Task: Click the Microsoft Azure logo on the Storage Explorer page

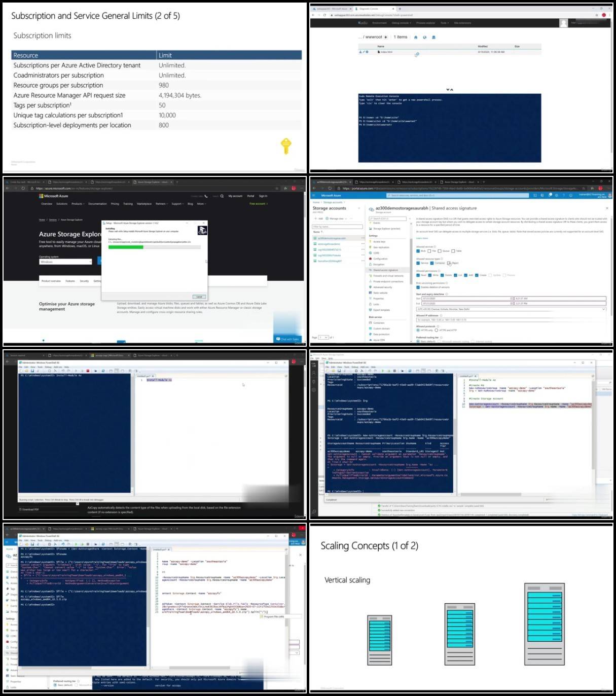Action: [x=54, y=196]
